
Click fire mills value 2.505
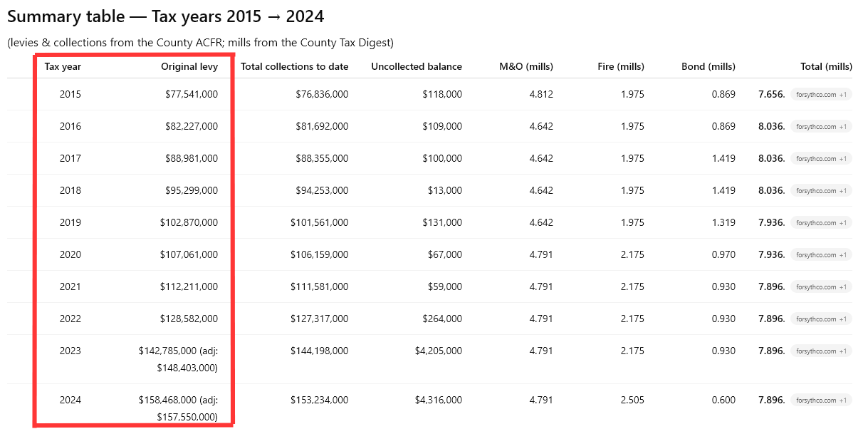(632, 400)
